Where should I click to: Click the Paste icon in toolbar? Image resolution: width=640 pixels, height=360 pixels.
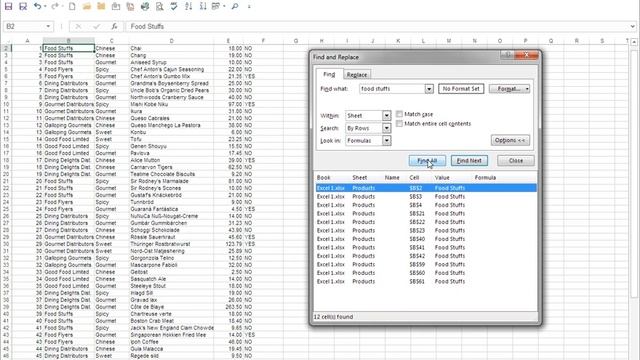pyautogui.click(x=130, y=7)
